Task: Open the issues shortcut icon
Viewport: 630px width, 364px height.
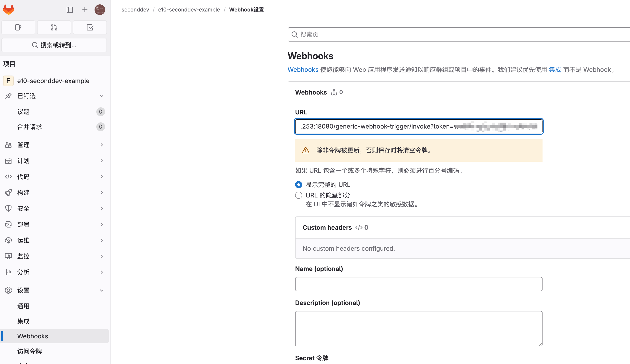Action: click(x=18, y=27)
